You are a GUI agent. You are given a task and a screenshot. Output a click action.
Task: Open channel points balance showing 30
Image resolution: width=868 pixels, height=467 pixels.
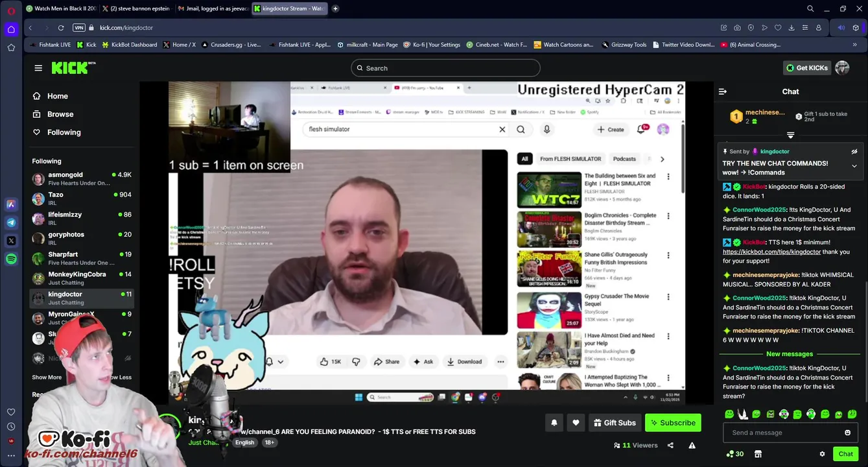735,454
